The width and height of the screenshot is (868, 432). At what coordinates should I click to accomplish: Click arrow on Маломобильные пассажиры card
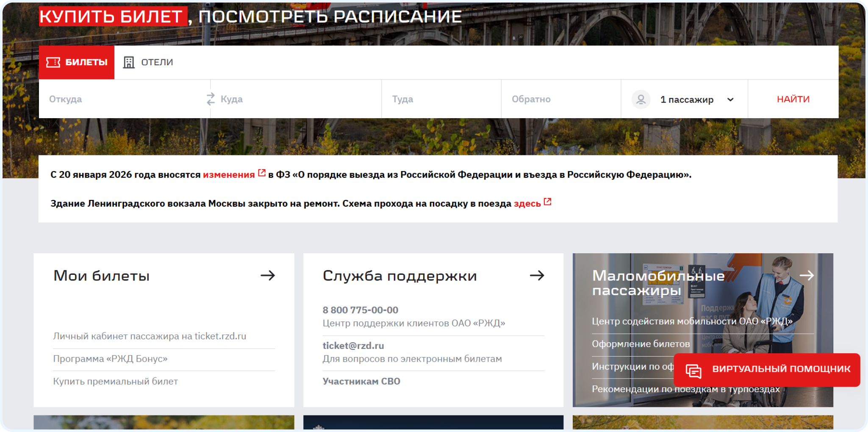[x=807, y=276]
